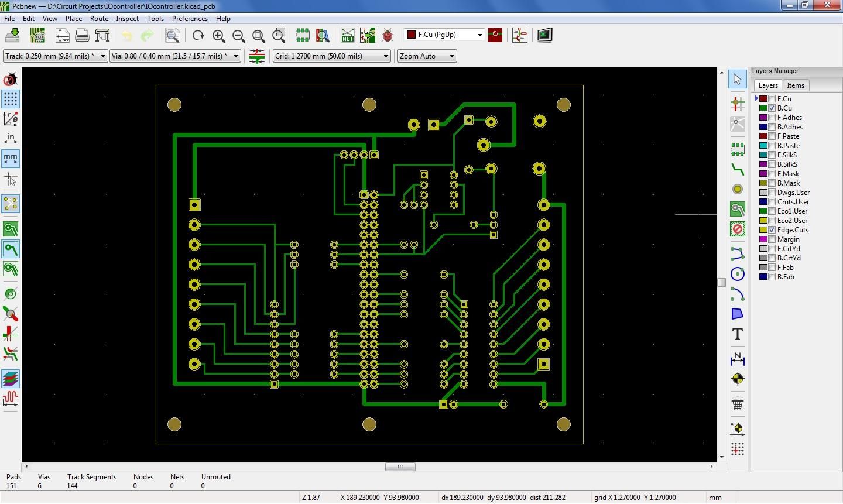This screenshot has height=504, width=843.
Task: Pick the Add Via tool on the right toolbar
Action: click(x=737, y=189)
